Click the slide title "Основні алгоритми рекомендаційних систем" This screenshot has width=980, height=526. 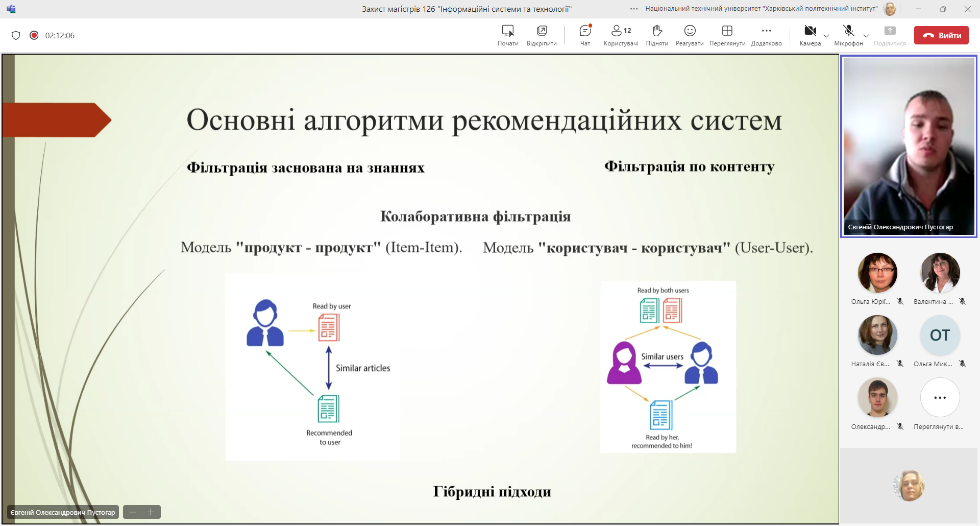click(484, 121)
